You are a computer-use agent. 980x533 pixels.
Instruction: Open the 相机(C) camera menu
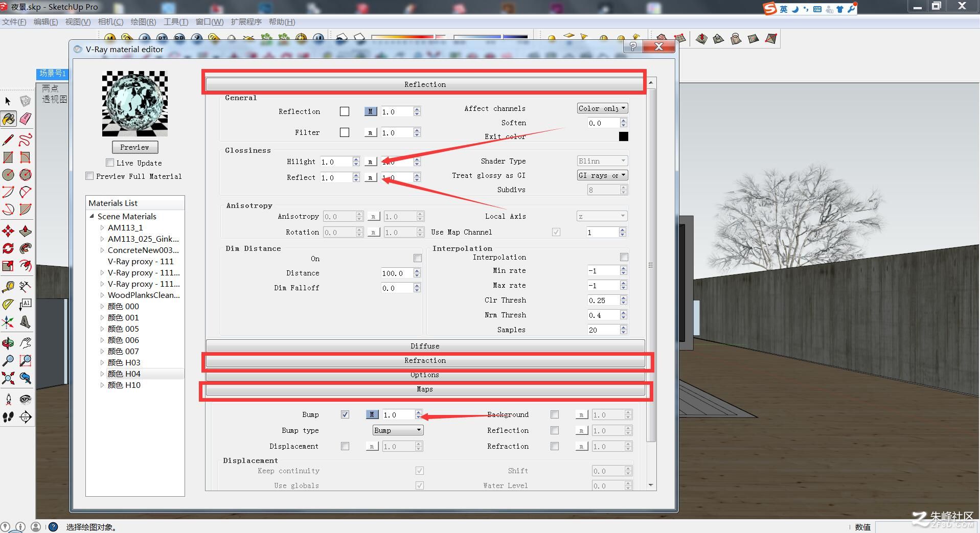coord(110,22)
